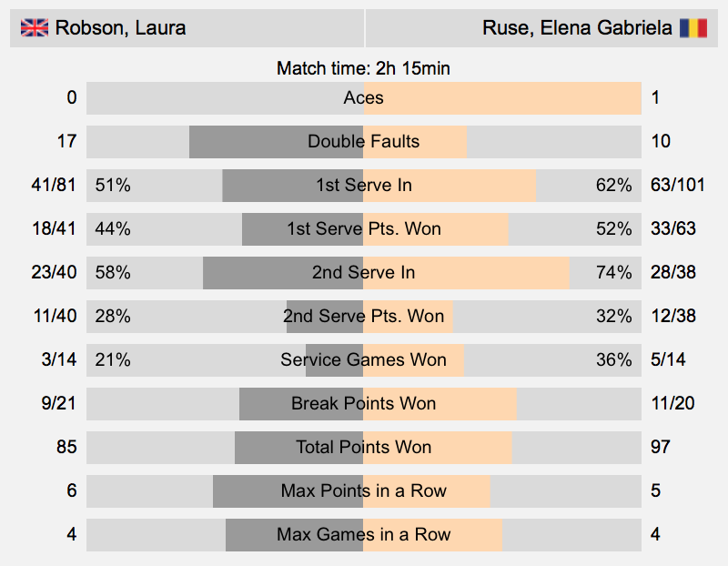The image size is (728, 566).
Task: Click the Break Points Won label
Action: (363, 403)
